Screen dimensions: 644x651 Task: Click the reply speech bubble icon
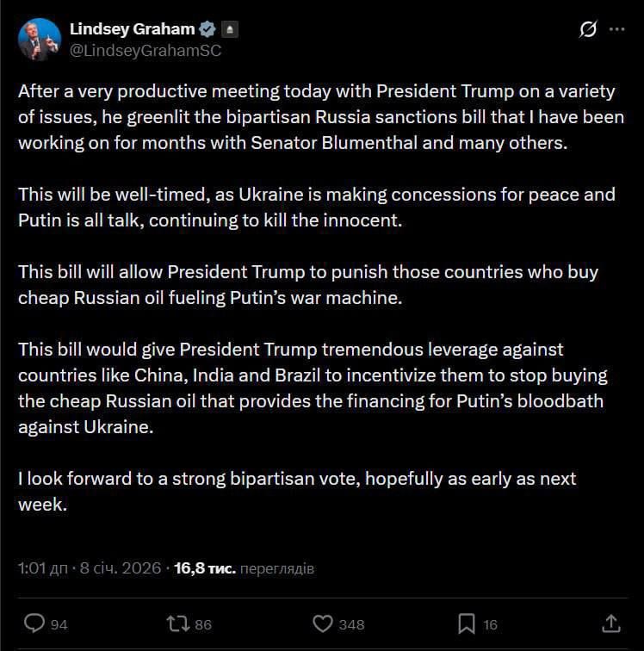pos(34,623)
